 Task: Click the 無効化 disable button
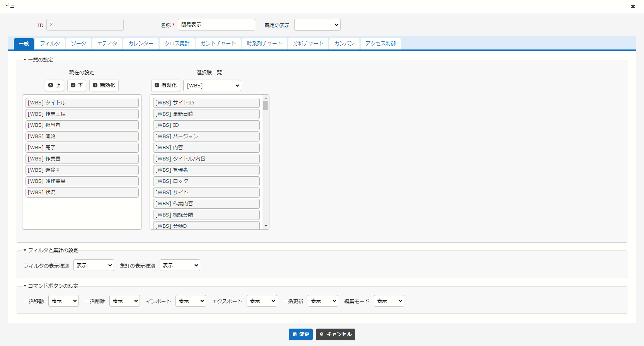104,85
